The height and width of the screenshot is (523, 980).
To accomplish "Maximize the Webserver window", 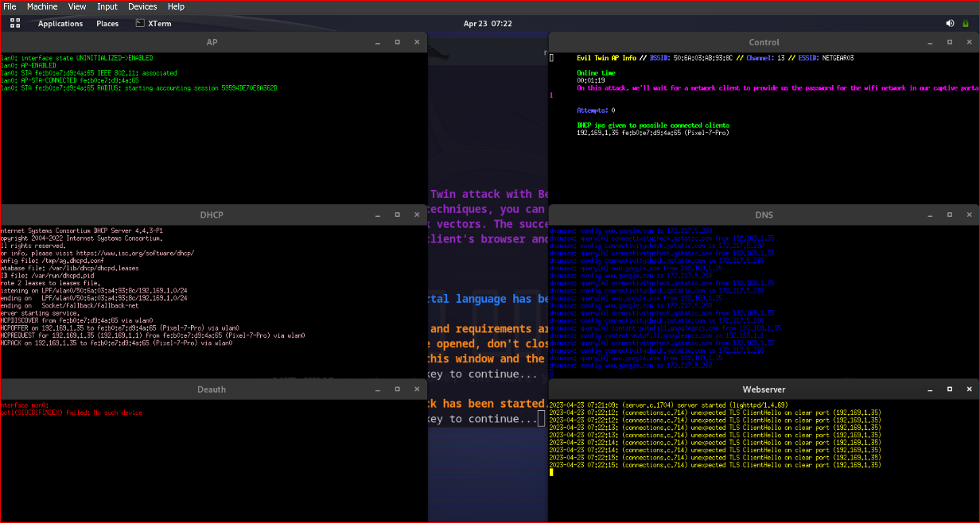I will pos(950,389).
